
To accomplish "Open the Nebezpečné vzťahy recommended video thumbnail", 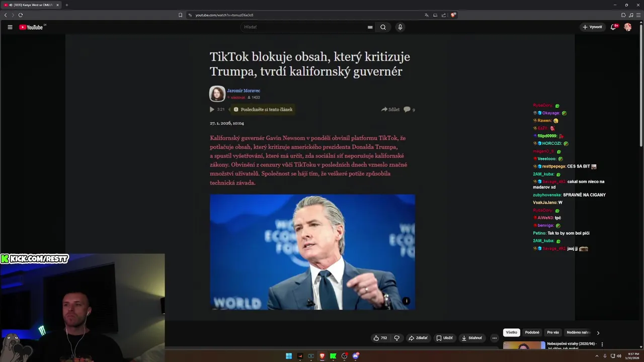I will pos(524,345).
